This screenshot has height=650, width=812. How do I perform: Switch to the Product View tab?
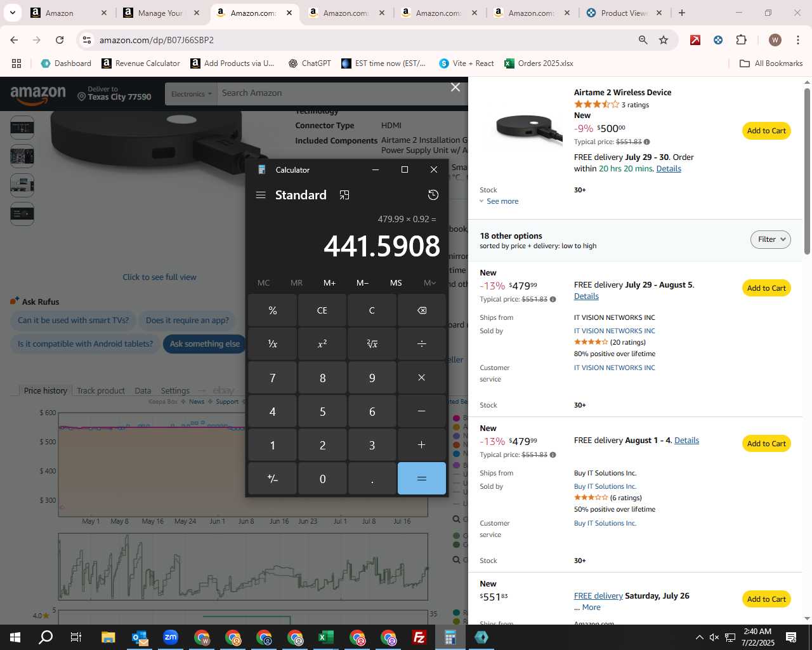624,13
